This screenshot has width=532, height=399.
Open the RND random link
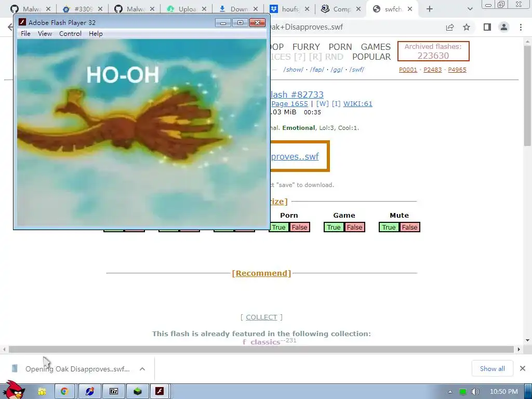[x=334, y=57]
